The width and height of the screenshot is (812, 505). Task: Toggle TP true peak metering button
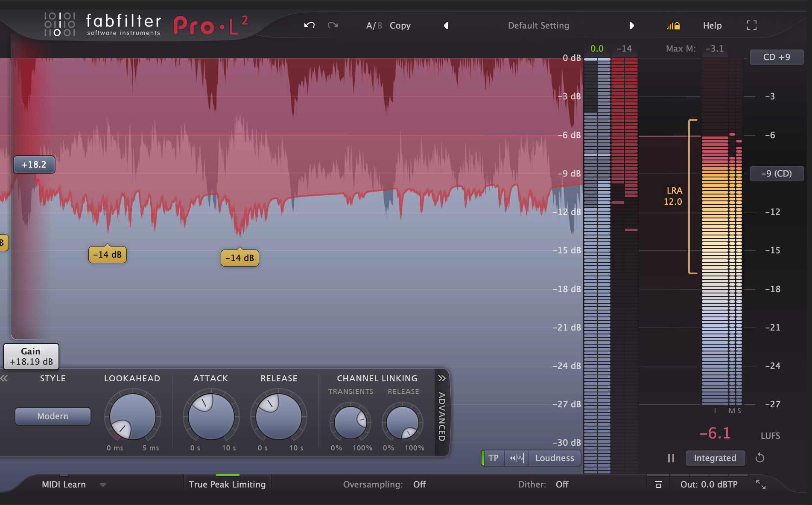pyautogui.click(x=493, y=458)
